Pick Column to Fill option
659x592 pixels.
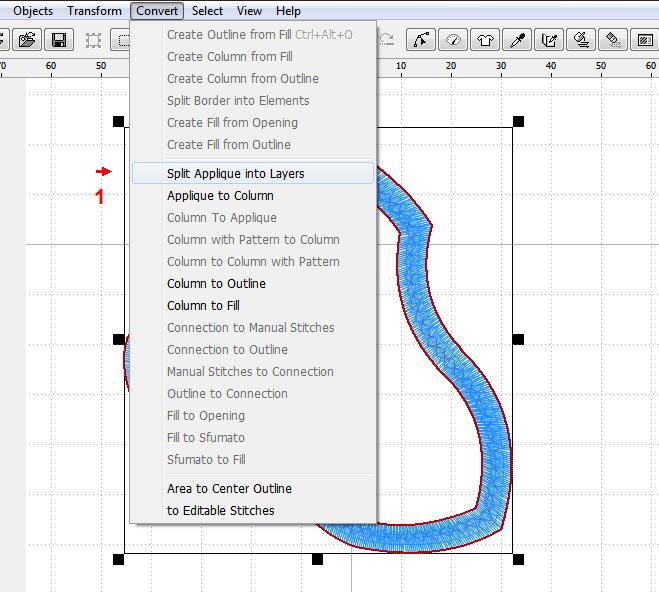[203, 306]
